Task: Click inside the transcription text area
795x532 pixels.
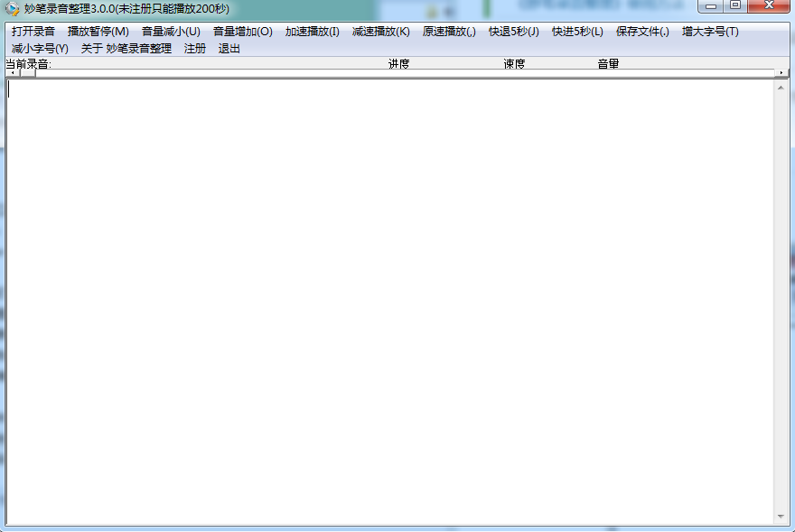Action: 390,302
